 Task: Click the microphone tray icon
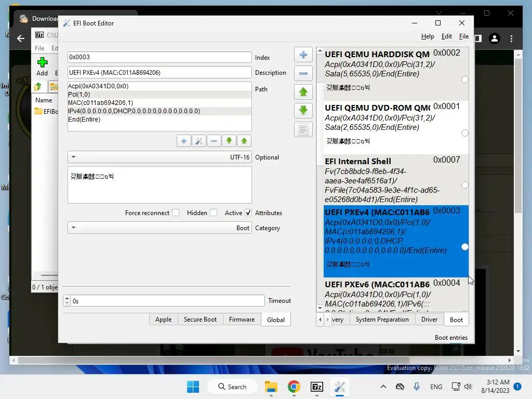[417, 387]
